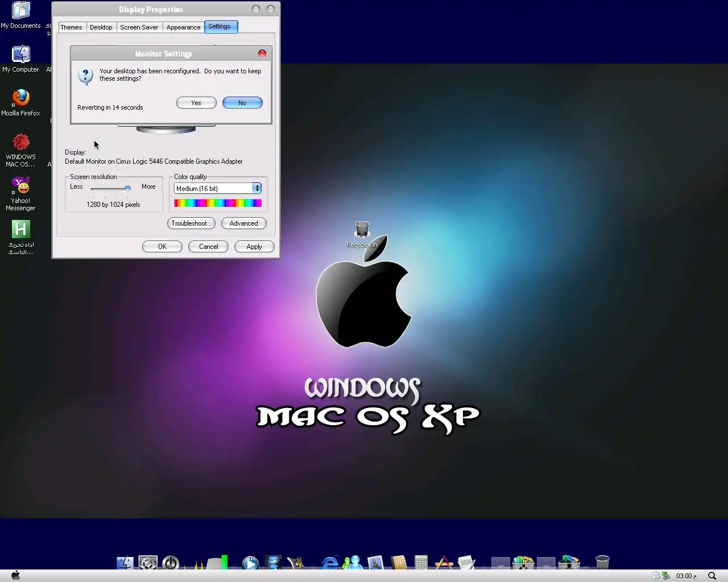Open the Recycle Bin on the desktop

[362, 234]
